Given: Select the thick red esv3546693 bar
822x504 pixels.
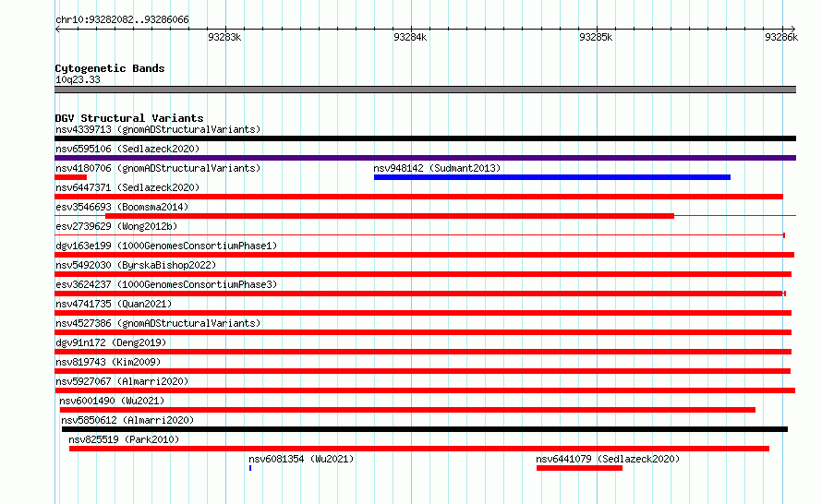Looking at the screenshot, I should coord(390,216).
